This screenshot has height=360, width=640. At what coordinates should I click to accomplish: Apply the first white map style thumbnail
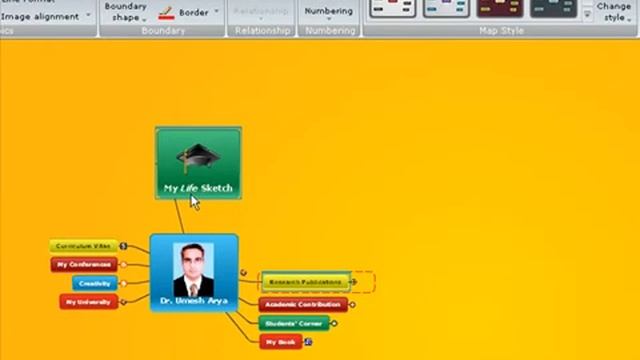[x=393, y=8]
